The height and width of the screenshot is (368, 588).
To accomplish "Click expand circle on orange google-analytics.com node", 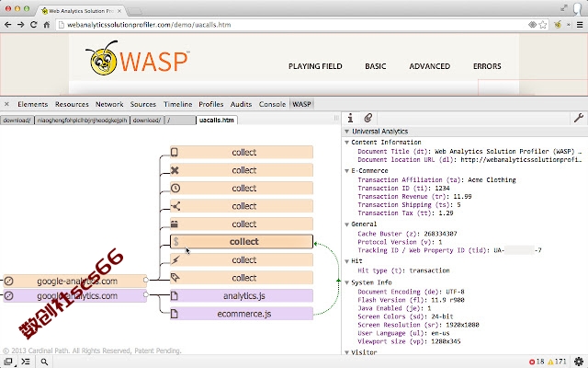I will point(146,280).
